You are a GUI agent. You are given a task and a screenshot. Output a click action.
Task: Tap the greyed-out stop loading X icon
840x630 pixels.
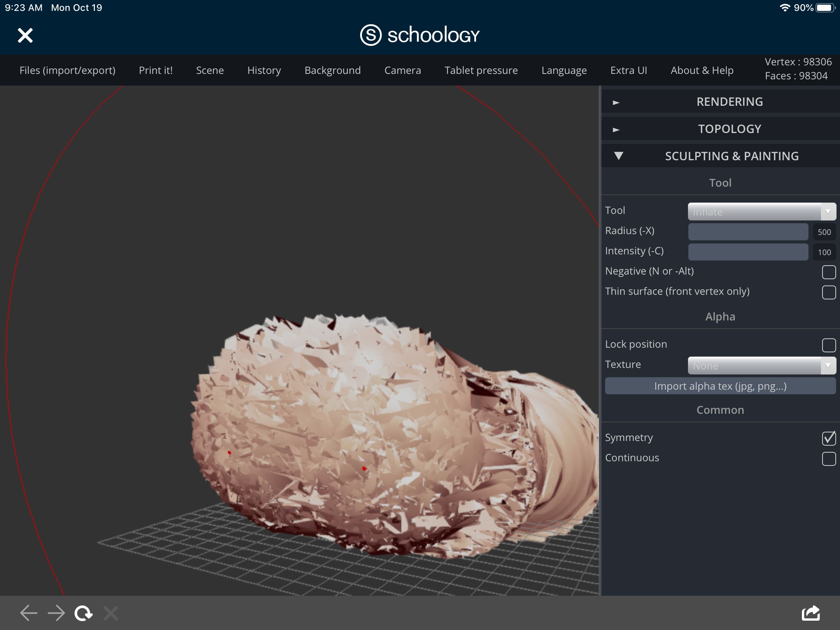(111, 613)
